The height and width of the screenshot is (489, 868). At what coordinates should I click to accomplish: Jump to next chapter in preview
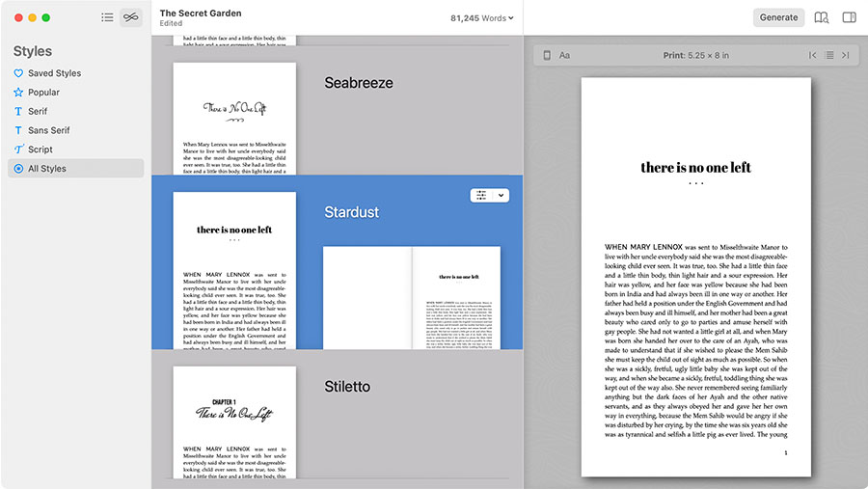coord(845,55)
